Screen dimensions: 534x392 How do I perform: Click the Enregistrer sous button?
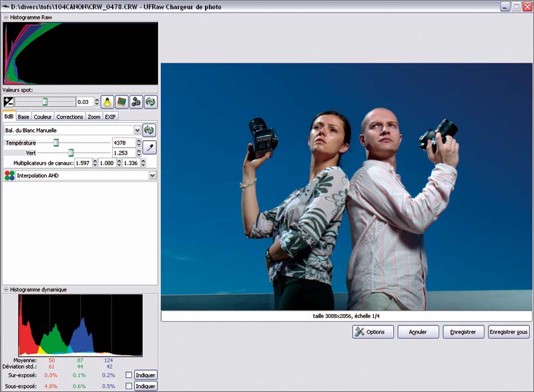click(508, 332)
